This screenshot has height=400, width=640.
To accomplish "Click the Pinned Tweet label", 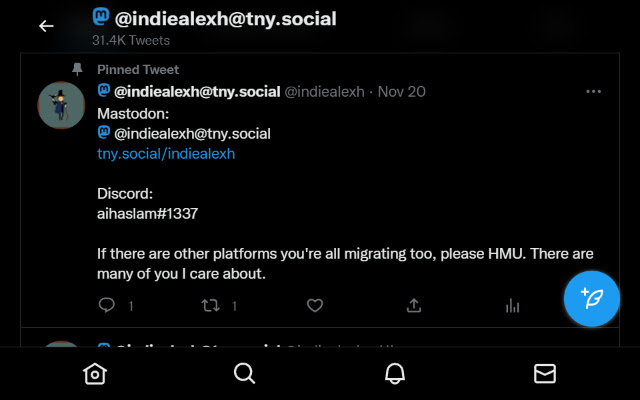I will point(138,70).
